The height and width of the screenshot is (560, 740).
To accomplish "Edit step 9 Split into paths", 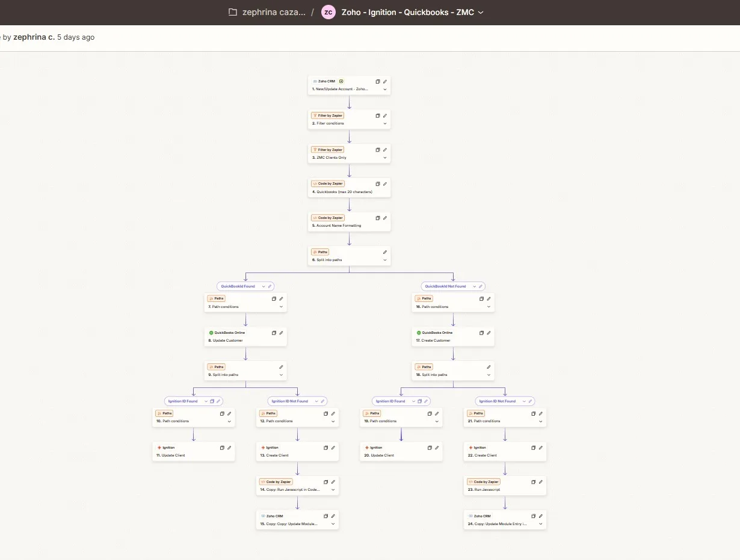I will (281, 367).
